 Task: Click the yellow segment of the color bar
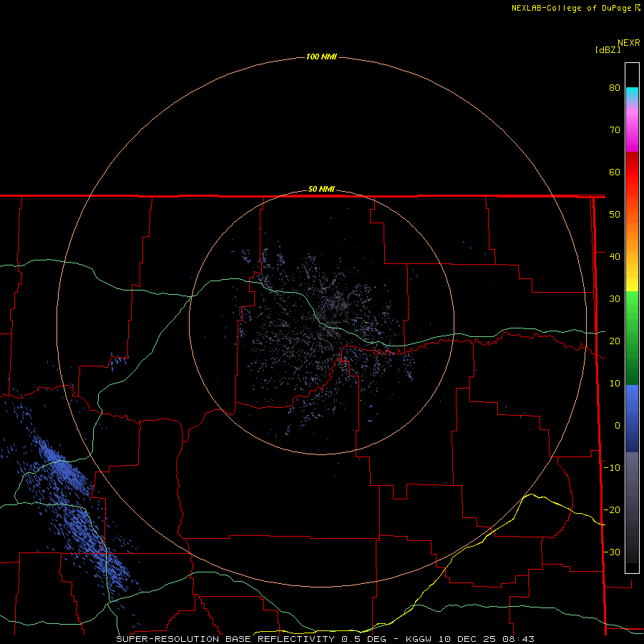tap(632, 283)
